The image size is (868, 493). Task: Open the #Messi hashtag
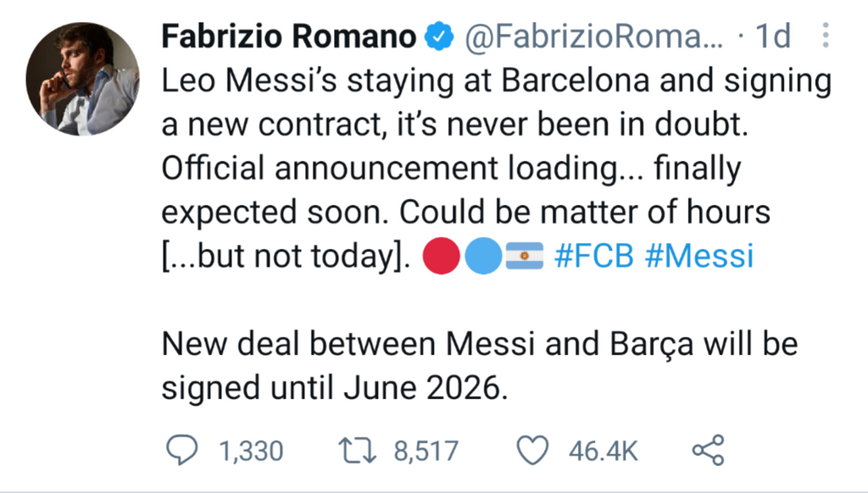(x=699, y=256)
